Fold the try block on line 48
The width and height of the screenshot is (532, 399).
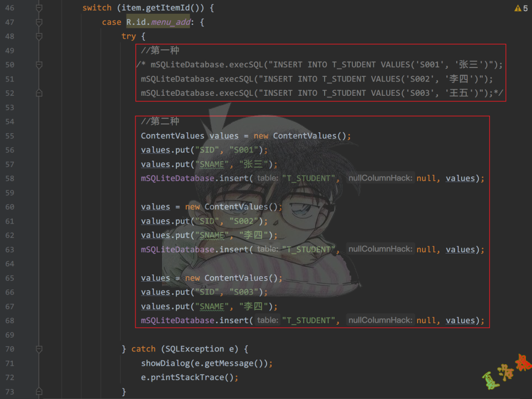tap(39, 37)
